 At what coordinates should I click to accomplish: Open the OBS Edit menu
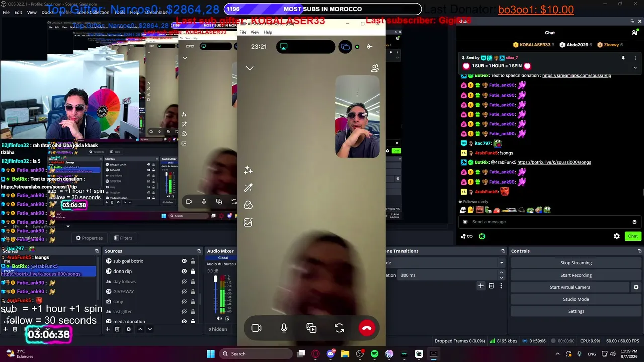pos(18,12)
